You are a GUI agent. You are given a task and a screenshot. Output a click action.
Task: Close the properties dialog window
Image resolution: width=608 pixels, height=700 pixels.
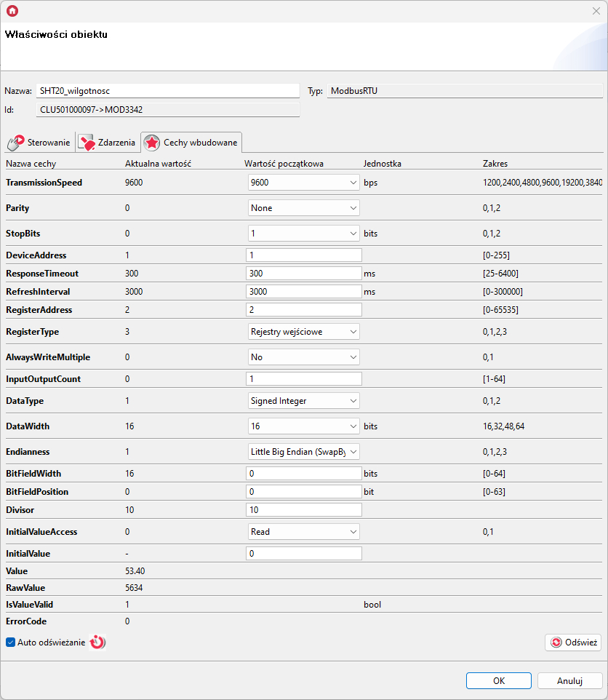pyautogui.click(x=596, y=11)
